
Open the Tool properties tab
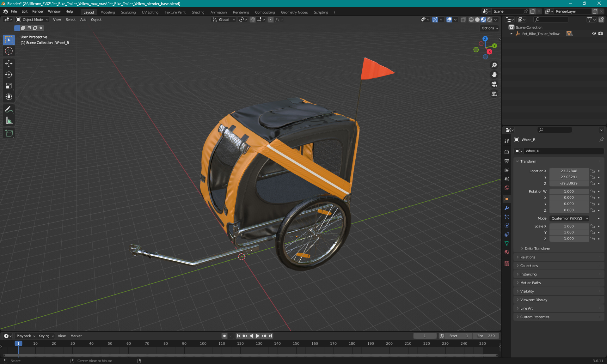507,141
